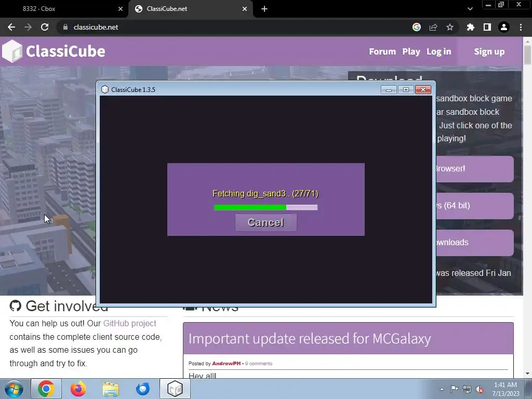Click the GitHub icon beside Get involved
The image size is (532, 399).
15,305
